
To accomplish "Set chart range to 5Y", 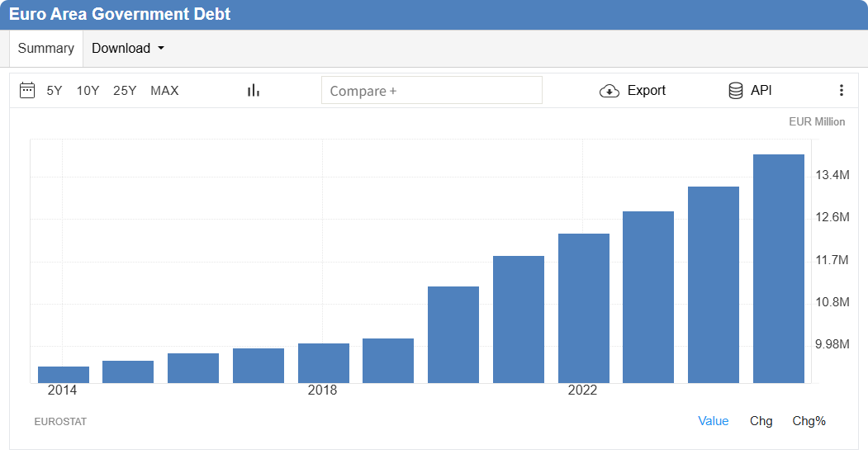I will point(55,91).
